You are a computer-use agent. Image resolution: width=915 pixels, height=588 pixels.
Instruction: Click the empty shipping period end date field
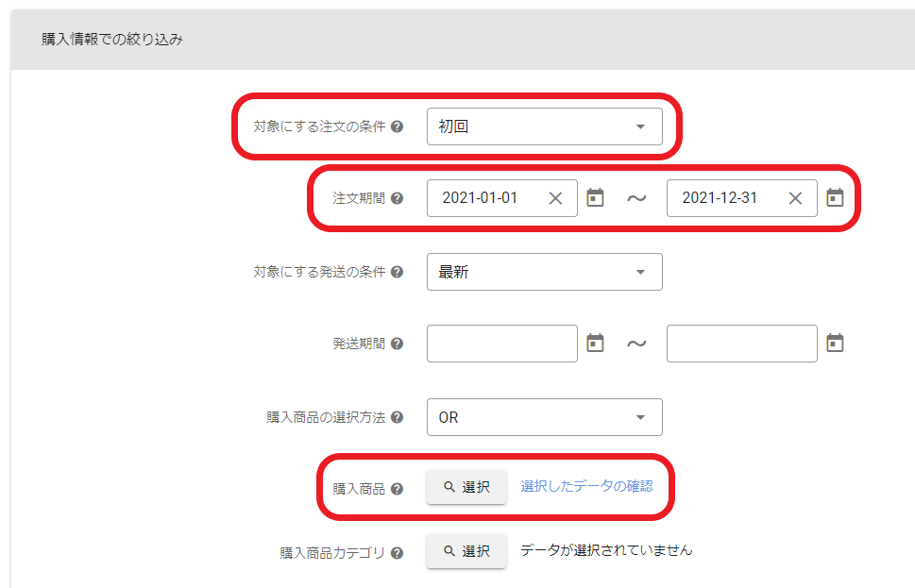(x=741, y=344)
